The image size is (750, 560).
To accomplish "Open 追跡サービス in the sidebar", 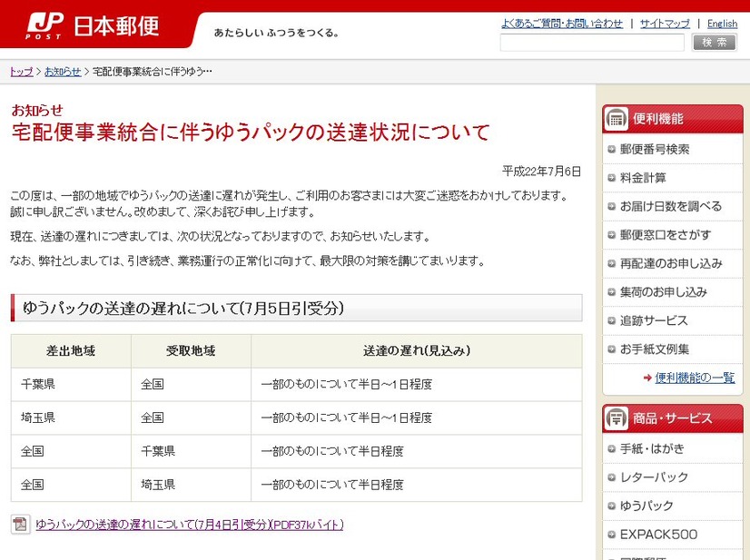I will (x=654, y=320).
